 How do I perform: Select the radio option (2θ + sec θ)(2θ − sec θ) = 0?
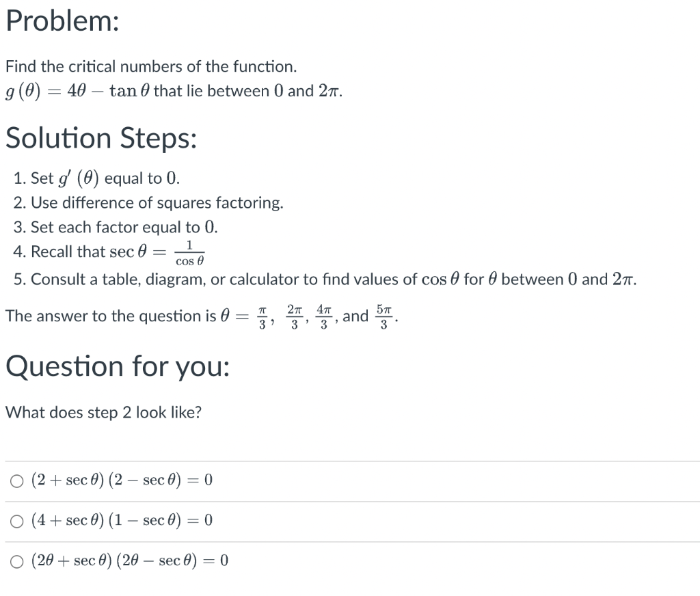[x=16, y=561]
